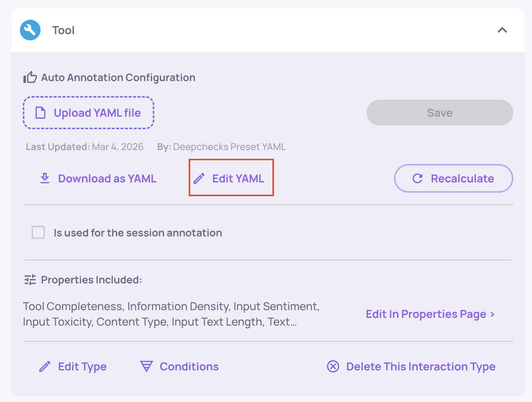Click the Conditions funnel icon
Image resolution: width=532 pixels, height=402 pixels.
coord(146,367)
